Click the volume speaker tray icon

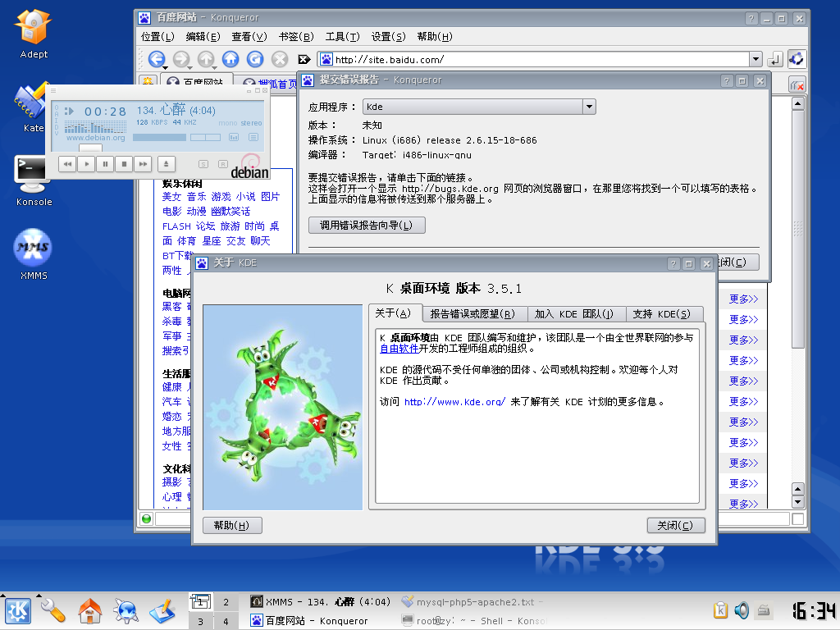[742, 610]
